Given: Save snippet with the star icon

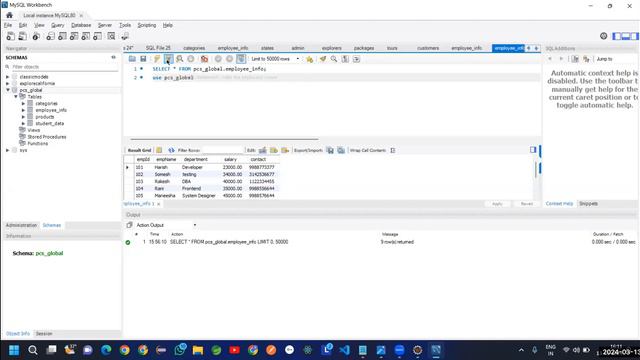Looking at the screenshot, I should point(309,59).
